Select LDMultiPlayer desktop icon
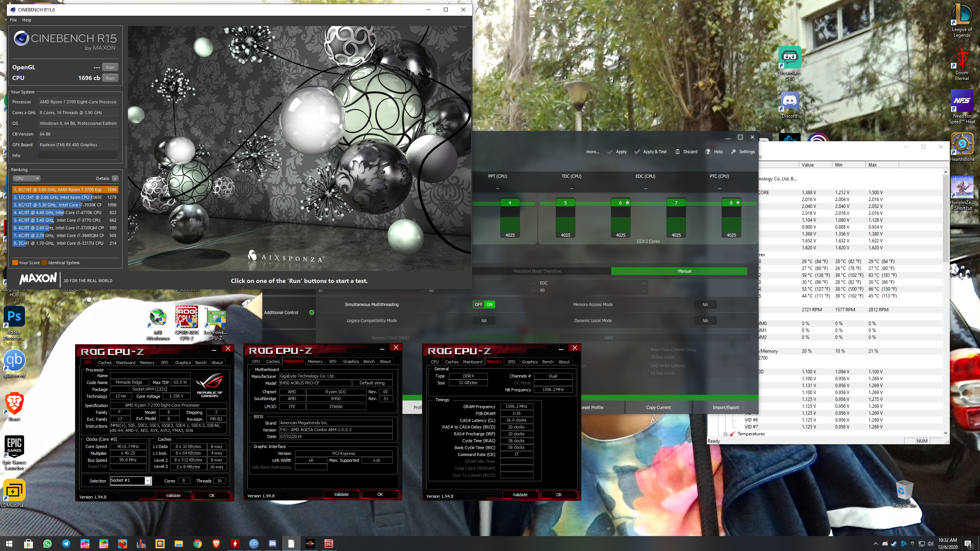 click(x=14, y=493)
